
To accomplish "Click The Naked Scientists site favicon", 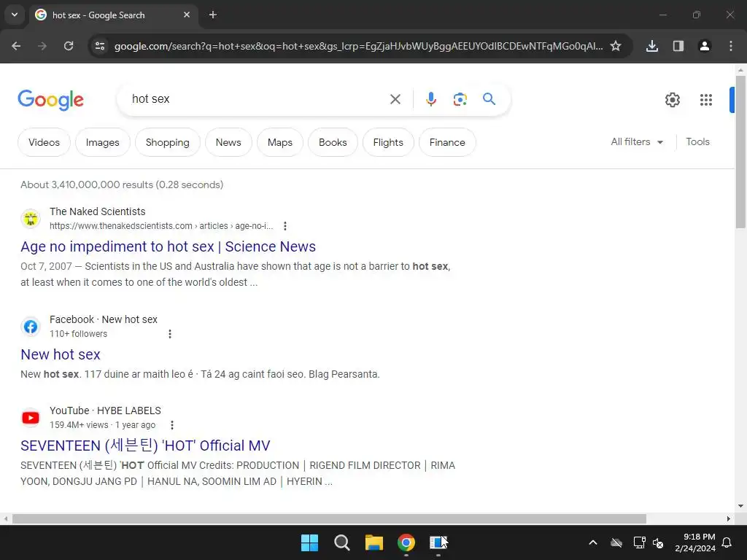I will coord(31,219).
